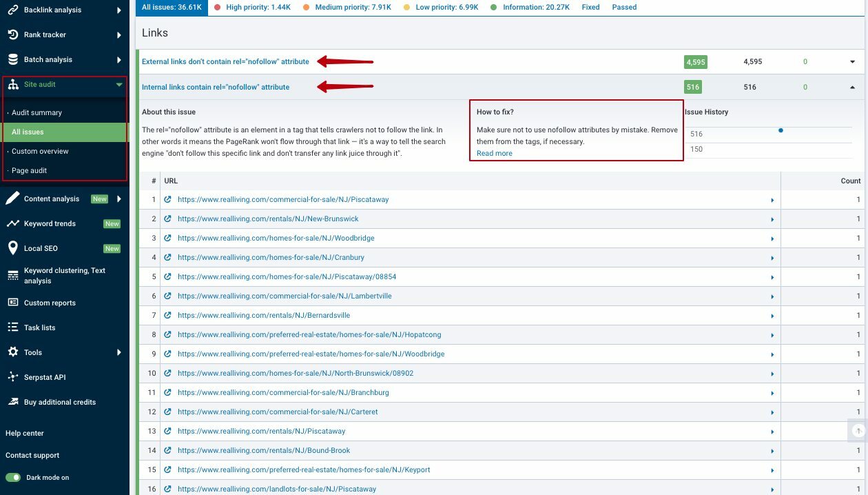Open external link icon for homes-for-sale/NJ/Woodbridge row 3
The width and height of the screenshot is (868, 495).
pos(167,238)
